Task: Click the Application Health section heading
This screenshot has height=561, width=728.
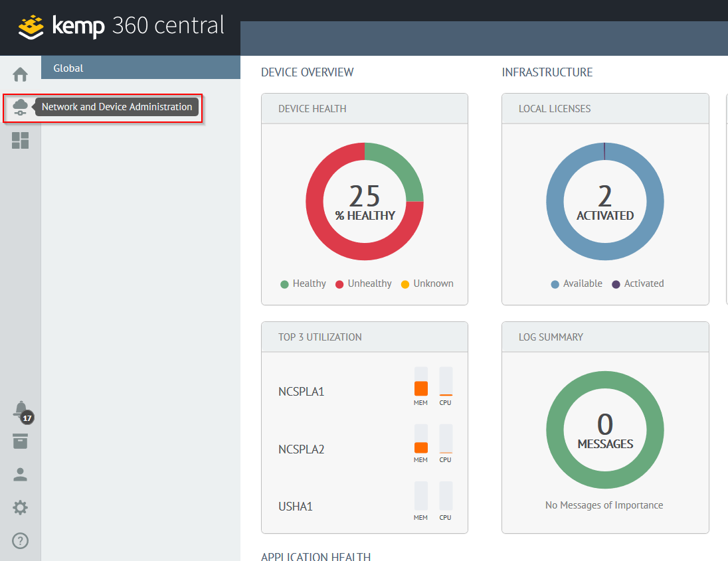Action: point(316,556)
